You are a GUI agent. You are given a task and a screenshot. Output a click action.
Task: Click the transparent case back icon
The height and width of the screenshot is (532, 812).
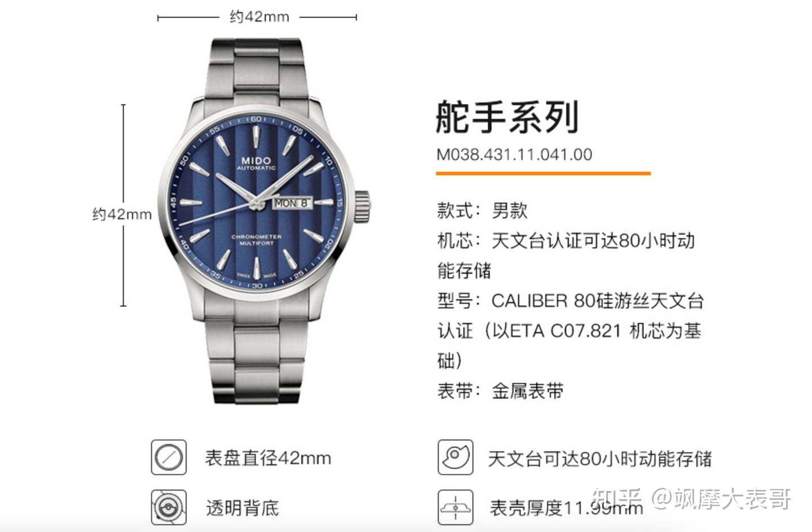(x=169, y=507)
